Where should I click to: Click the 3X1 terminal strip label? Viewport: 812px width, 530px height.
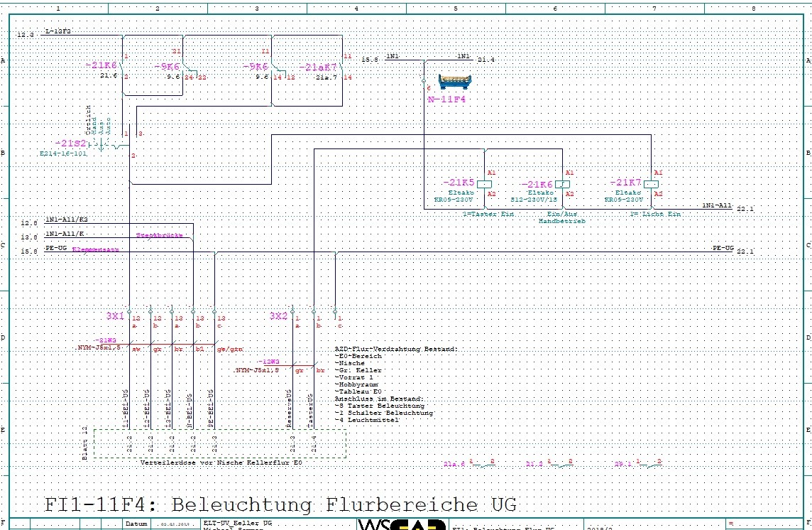click(x=115, y=316)
